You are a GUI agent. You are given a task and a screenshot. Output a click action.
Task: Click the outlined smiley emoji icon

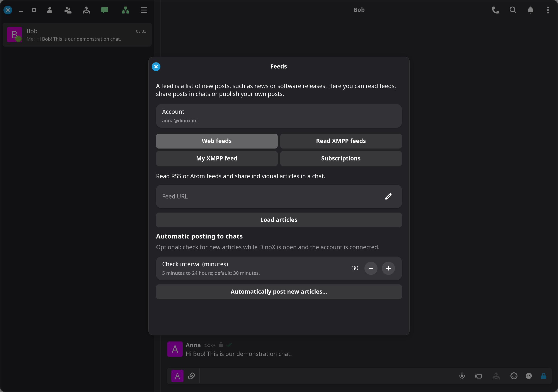[514, 376]
